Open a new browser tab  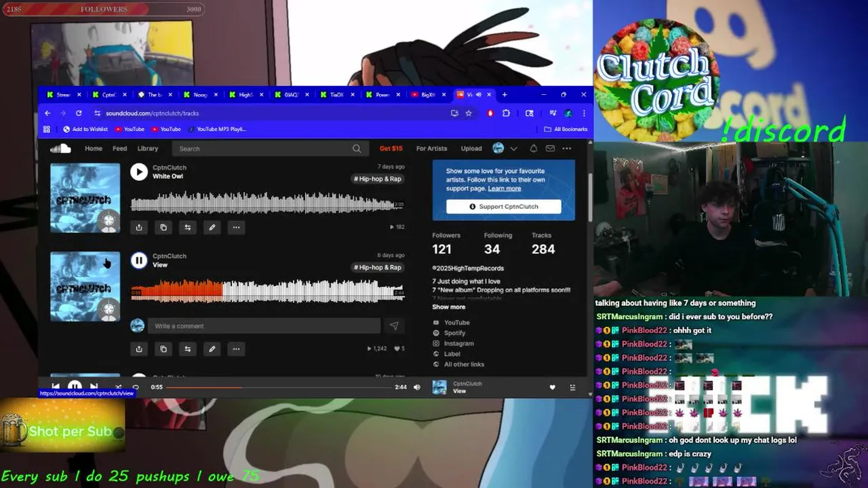point(505,95)
